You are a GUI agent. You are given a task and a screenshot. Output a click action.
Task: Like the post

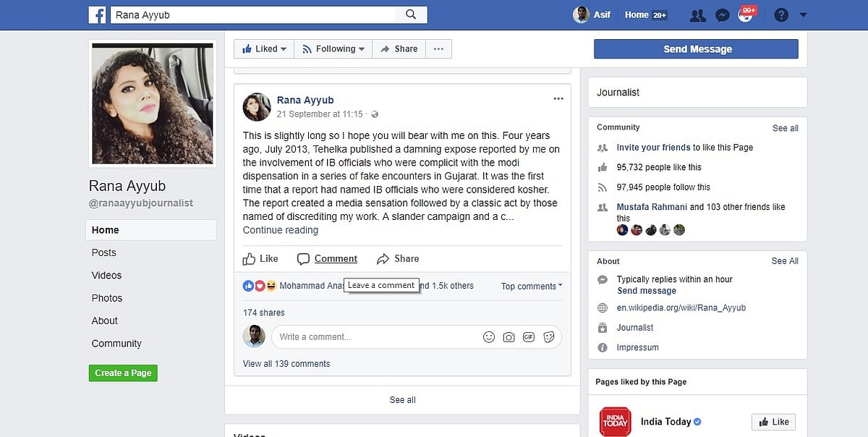tap(260, 258)
